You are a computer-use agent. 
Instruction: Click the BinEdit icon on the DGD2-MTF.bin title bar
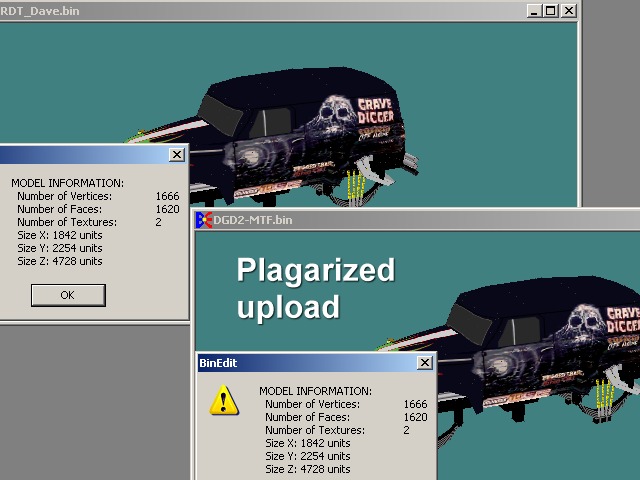tap(204, 220)
